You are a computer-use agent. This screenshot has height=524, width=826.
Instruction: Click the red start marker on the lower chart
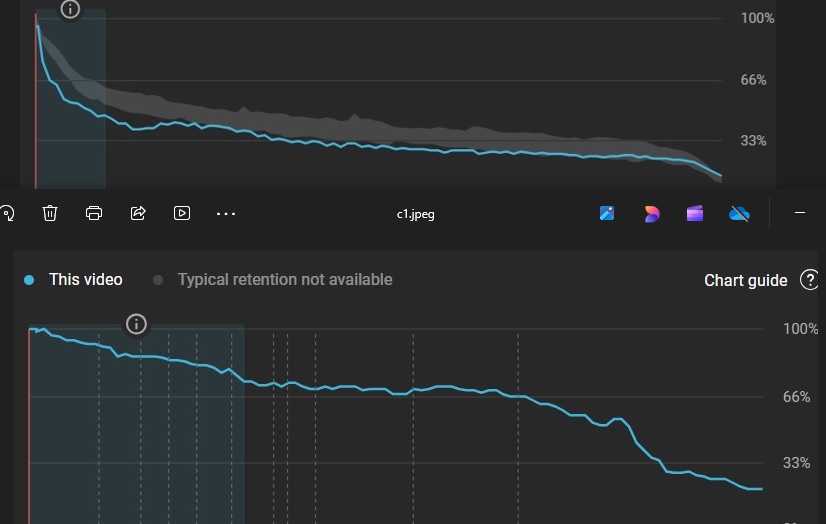pyautogui.click(x=29, y=430)
